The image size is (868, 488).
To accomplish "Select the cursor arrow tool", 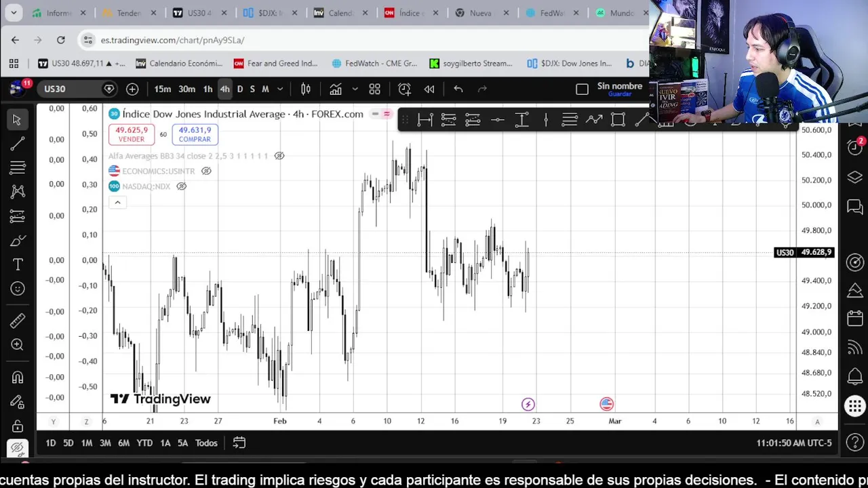I will tap(17, 120).
